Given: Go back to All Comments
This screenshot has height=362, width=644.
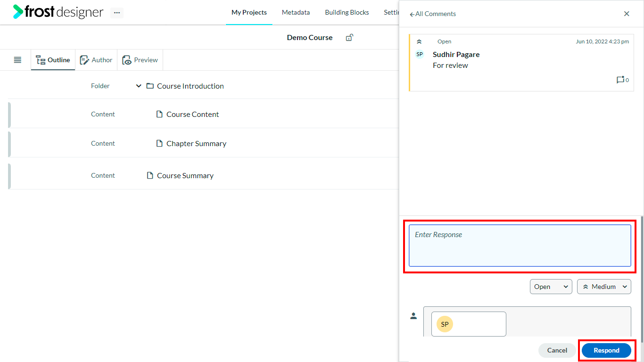Looking at the screenshot, I should click(x=433, y=14).
